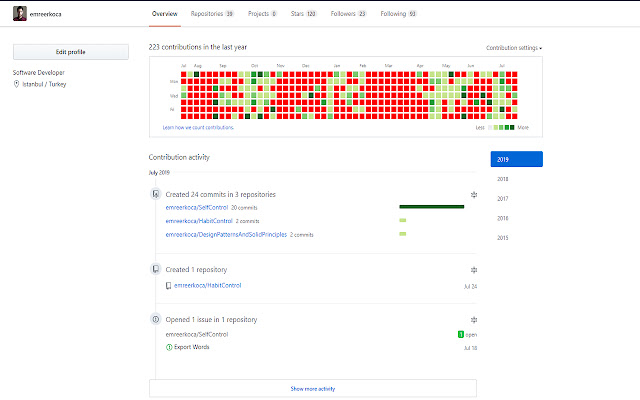Open created repository emreerkoca/HabitControl link
The height and width of the screenshot is (400, 640).
coord(207,285)
